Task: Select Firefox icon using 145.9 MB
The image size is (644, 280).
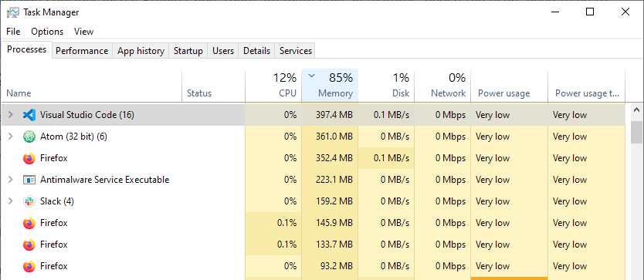Action: tap(29, 223)
